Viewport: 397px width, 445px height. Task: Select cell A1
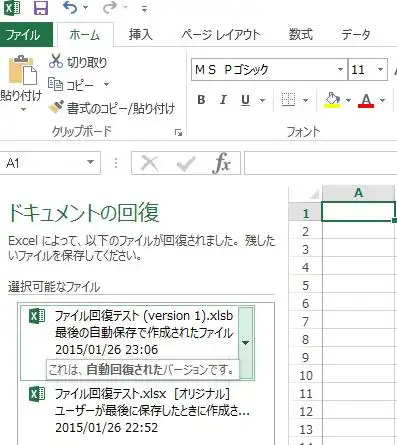[359, 211]
